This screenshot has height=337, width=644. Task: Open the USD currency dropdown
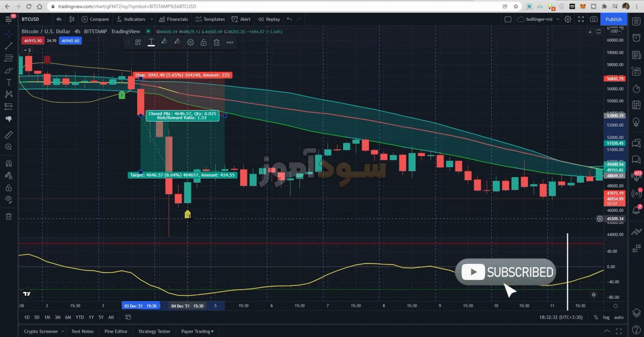(615, 31)
